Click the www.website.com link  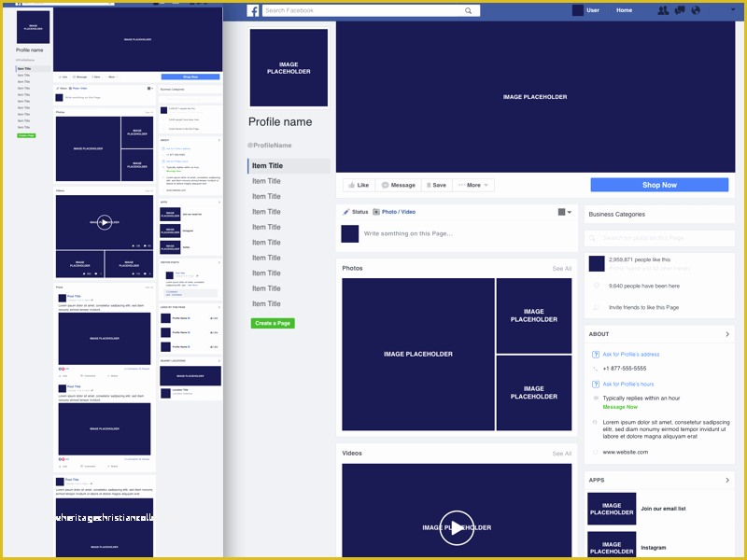625,453
